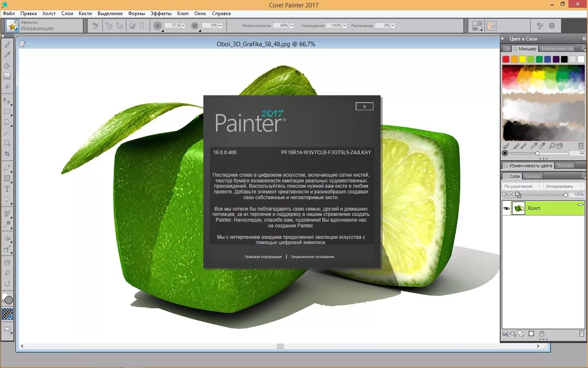Open Интенсивность 49% dropdown arrow

point(291,26)
